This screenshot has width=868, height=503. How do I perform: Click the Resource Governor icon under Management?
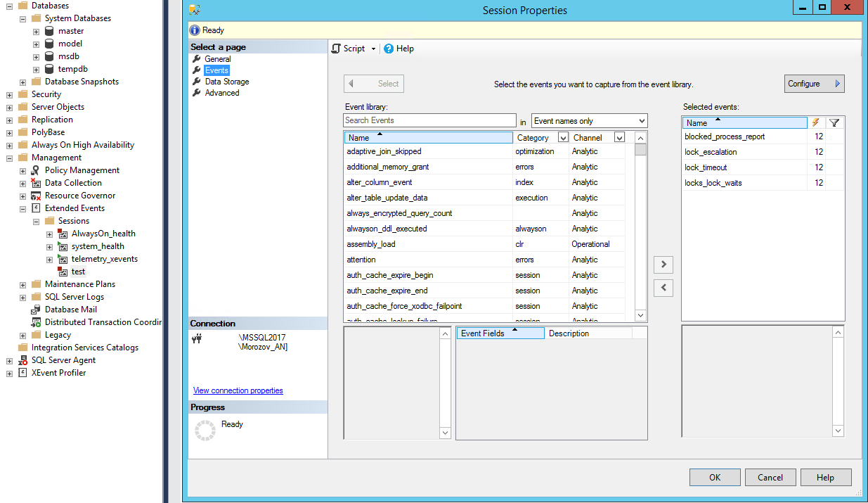(34, 195)
